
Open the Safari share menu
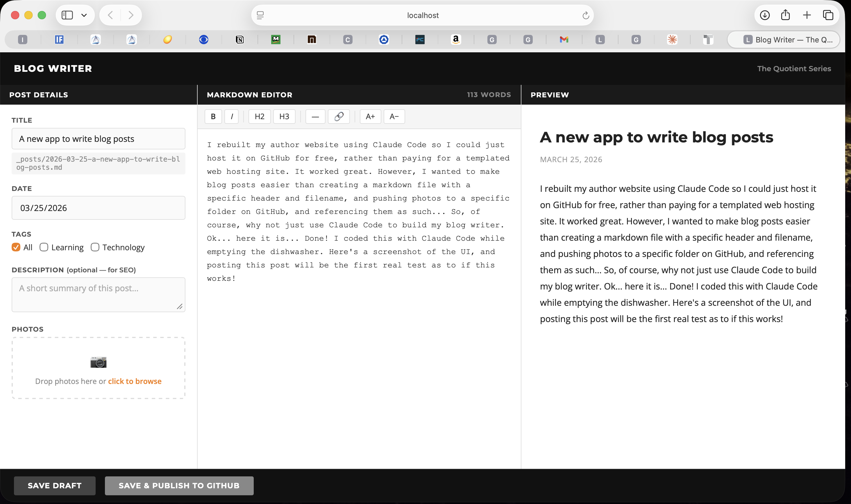pyautogui.click(x=785, y=15)
